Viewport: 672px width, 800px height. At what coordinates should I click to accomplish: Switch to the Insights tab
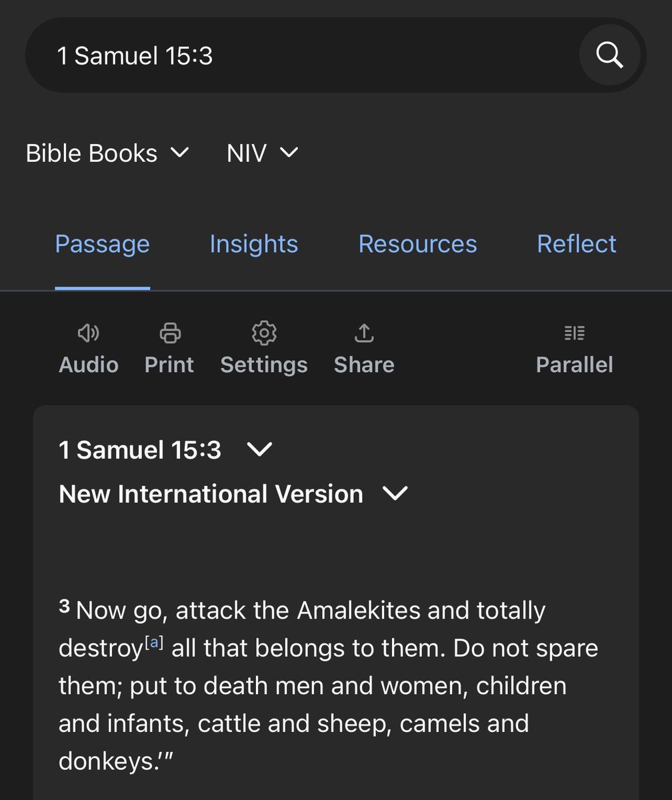point(254,244)
